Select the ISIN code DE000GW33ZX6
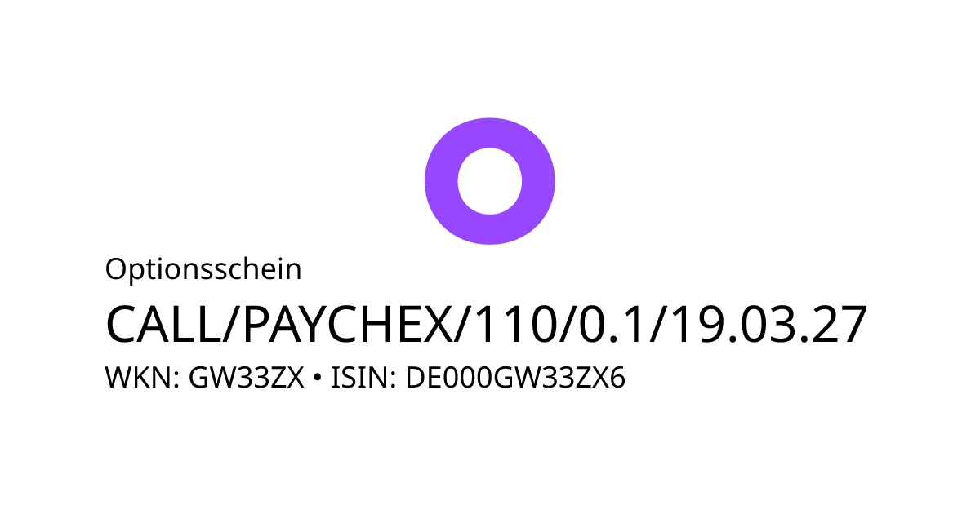Image resolution: width=980 pixels, height=514 pixels. [x=515, y=379]
